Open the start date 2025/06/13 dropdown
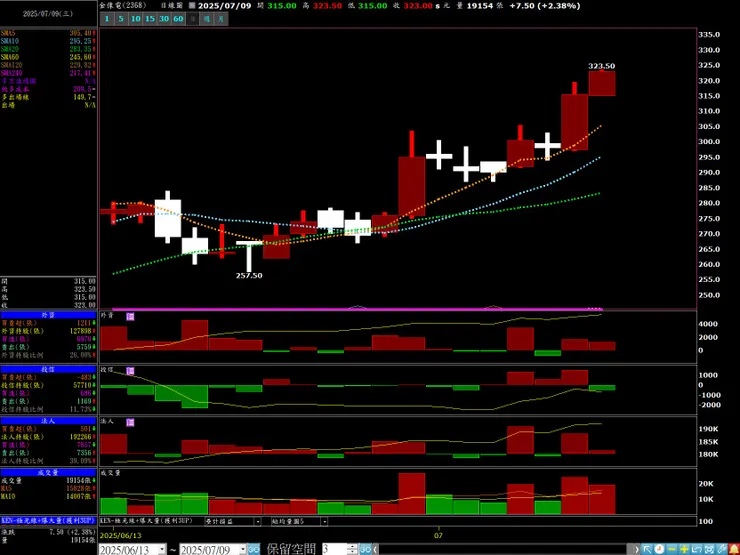 coord(162,549)
